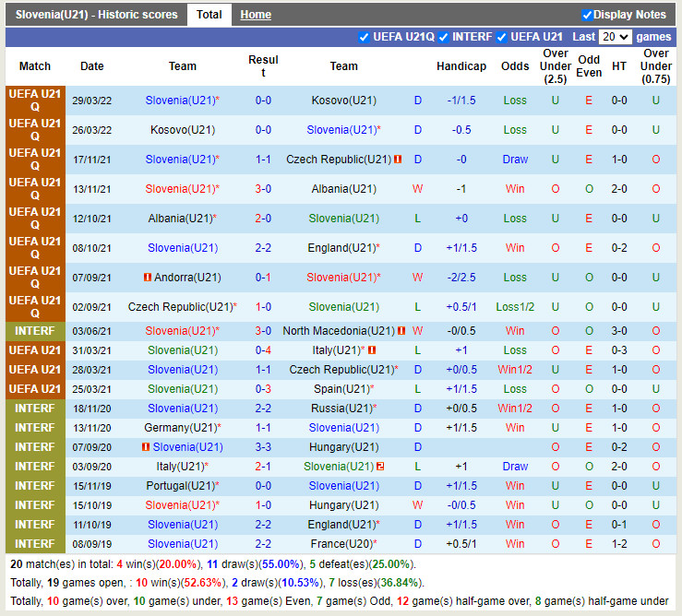Click the 0-4 result against Italy(U21)
Screen dimensions: 682x616
coord(263,350)
